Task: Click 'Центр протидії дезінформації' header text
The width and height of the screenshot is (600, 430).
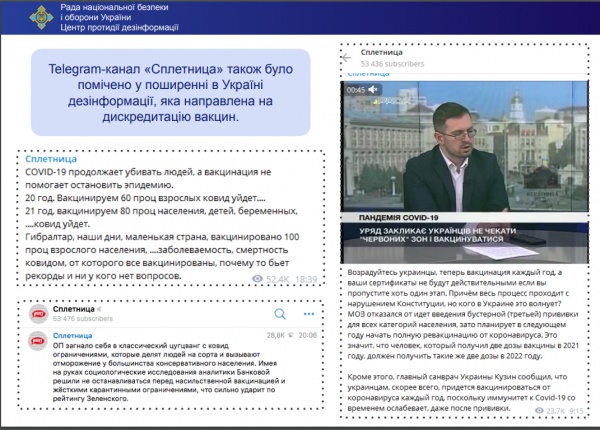Action: click(x=119, y=27)
